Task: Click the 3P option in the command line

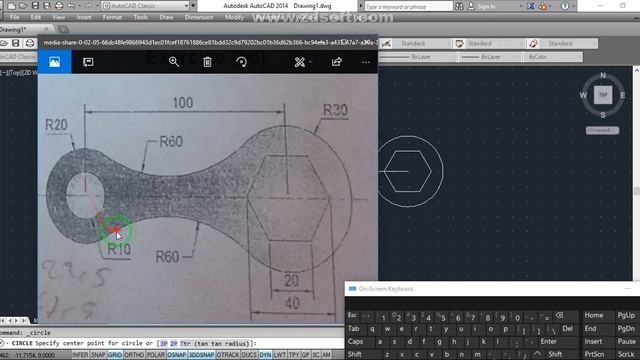Action: pyautogui.click(x=164, y=344)
